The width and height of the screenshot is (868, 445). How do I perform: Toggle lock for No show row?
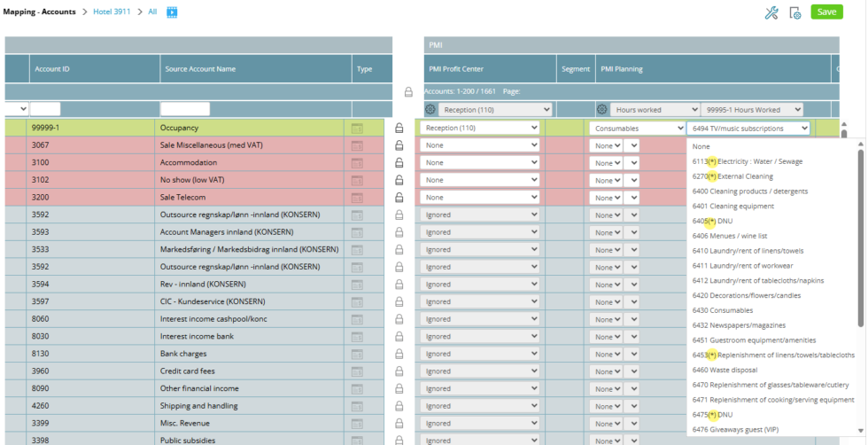(399, 180)
